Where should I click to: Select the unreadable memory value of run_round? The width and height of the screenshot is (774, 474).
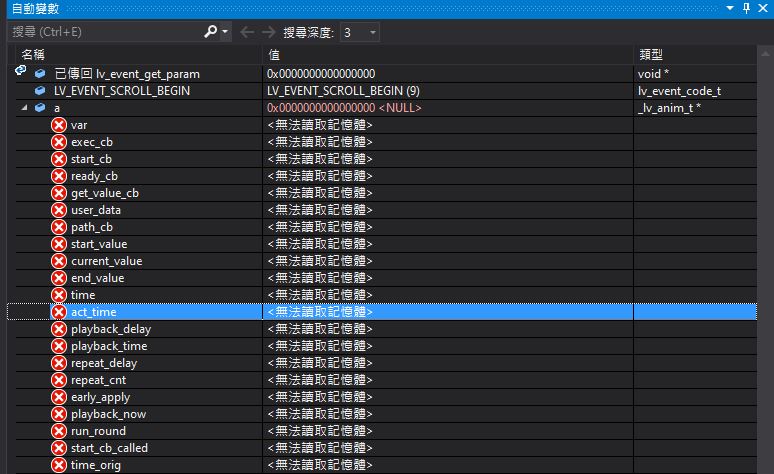320,431
